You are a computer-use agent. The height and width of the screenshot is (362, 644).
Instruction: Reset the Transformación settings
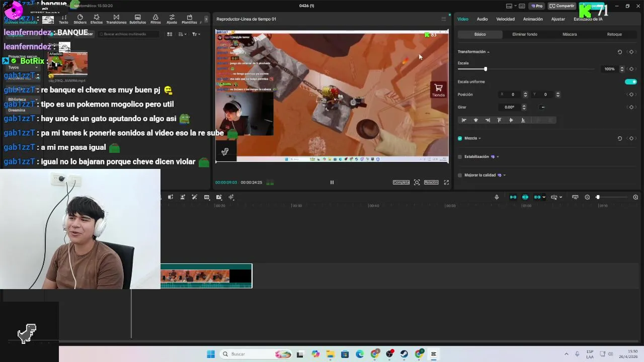click(x=619, y=52)
